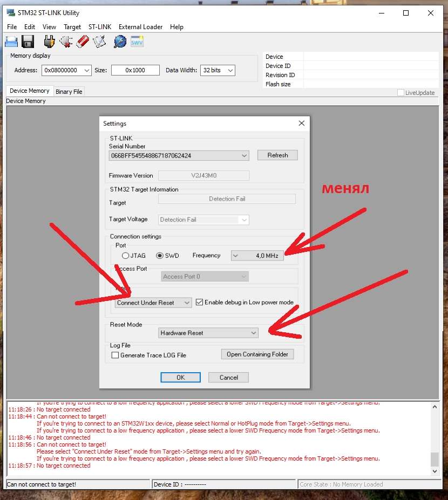Minimize the ST-LINK Utility window
The image size is (448, 500).
coord(381,13)
